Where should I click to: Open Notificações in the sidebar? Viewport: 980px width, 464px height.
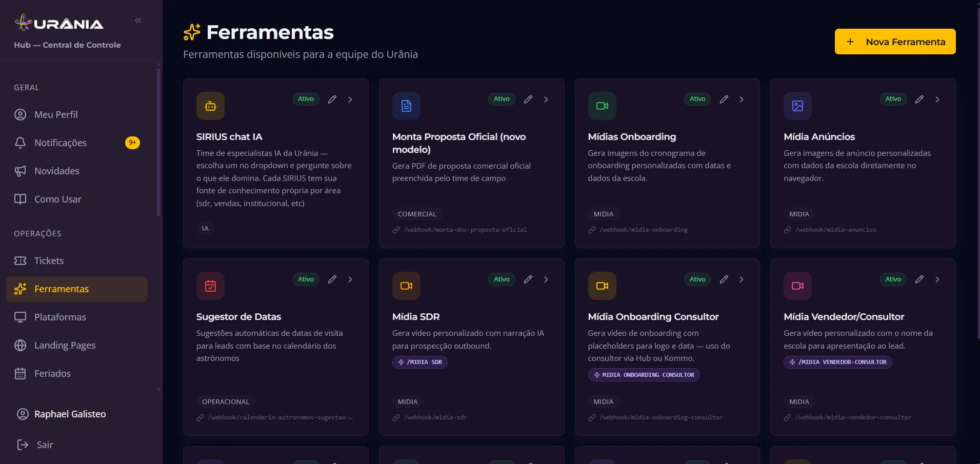click(77, 143)
